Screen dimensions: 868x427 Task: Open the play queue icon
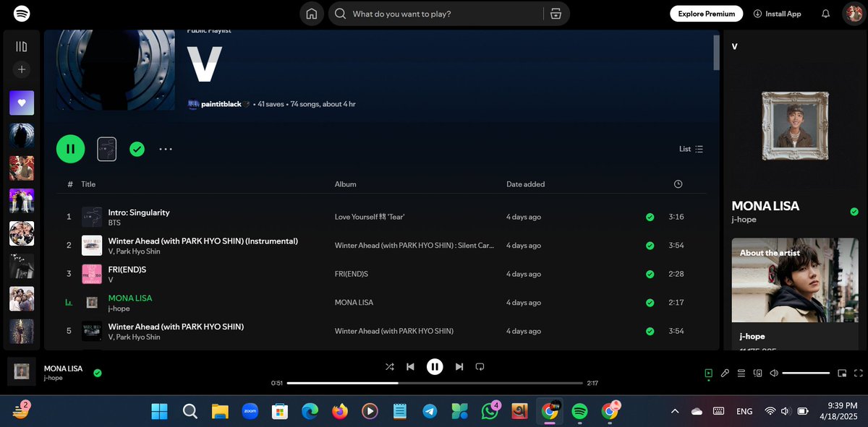tap(741, 373)
